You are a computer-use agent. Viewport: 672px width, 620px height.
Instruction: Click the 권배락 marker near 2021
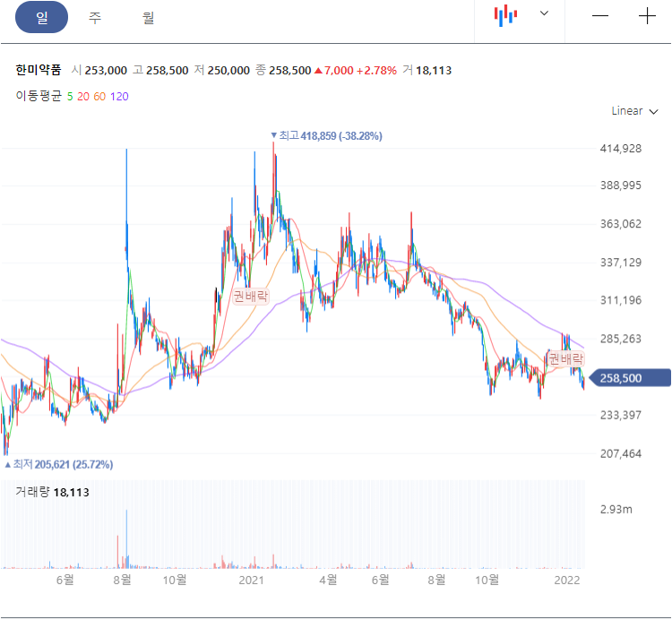pos(251,296)
